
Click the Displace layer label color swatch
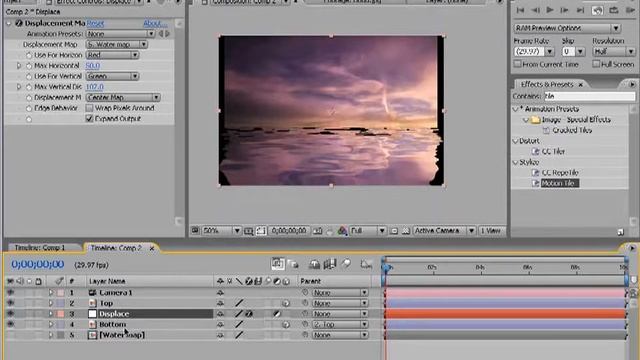60,314
